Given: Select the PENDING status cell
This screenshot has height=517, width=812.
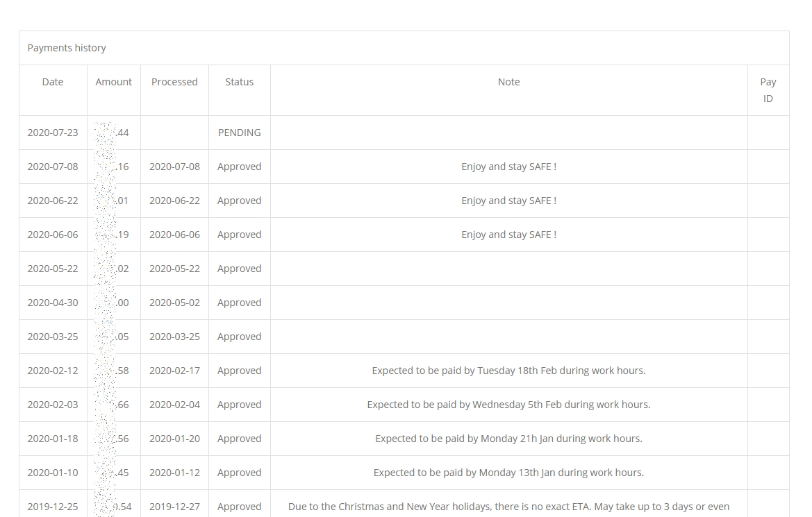Looking at the screenshot, I should [239, 133].
